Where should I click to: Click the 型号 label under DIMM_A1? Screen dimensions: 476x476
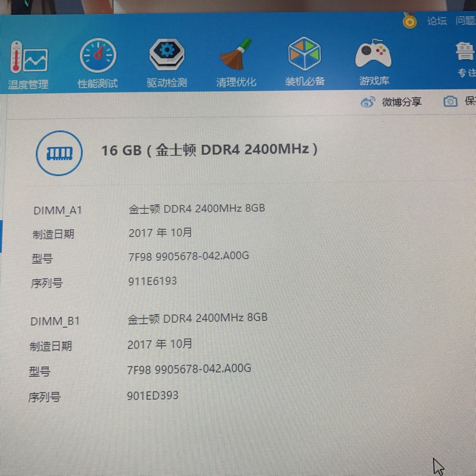[42, 259]
